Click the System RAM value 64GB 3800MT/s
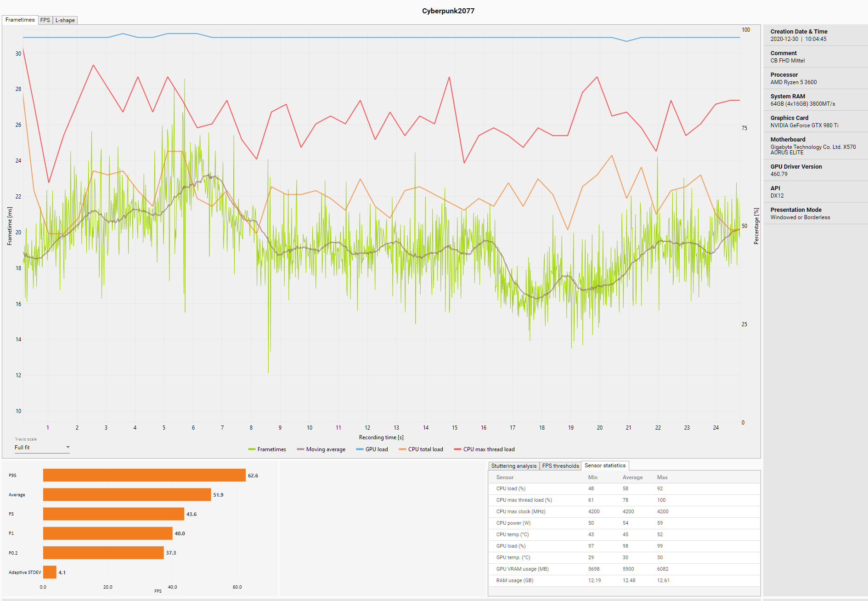Image resolution: width=868 pixels, height=601 pixels. point(803,104)
